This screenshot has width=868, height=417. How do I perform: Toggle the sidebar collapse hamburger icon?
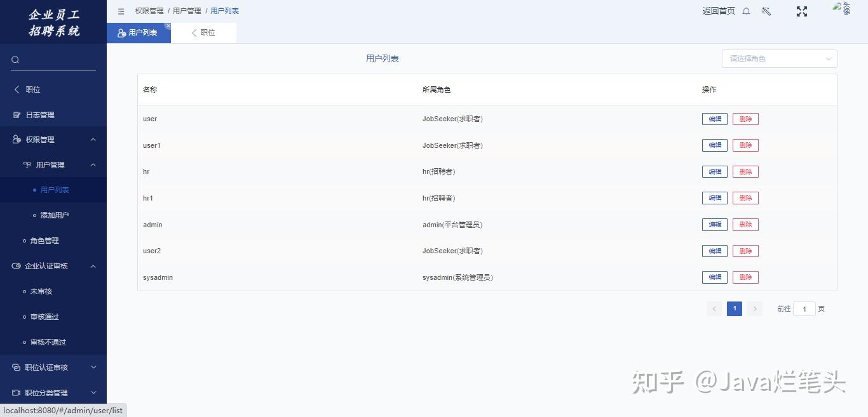[x=121, y=11]
